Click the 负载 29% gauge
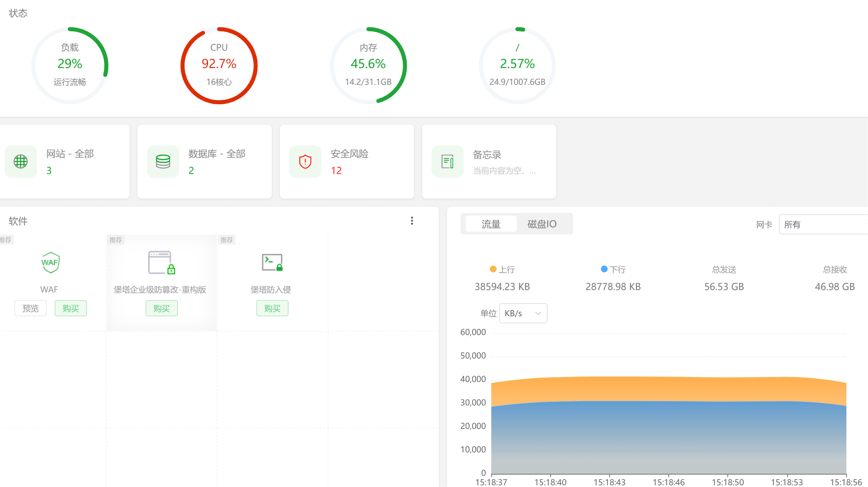 coord(70,65)
